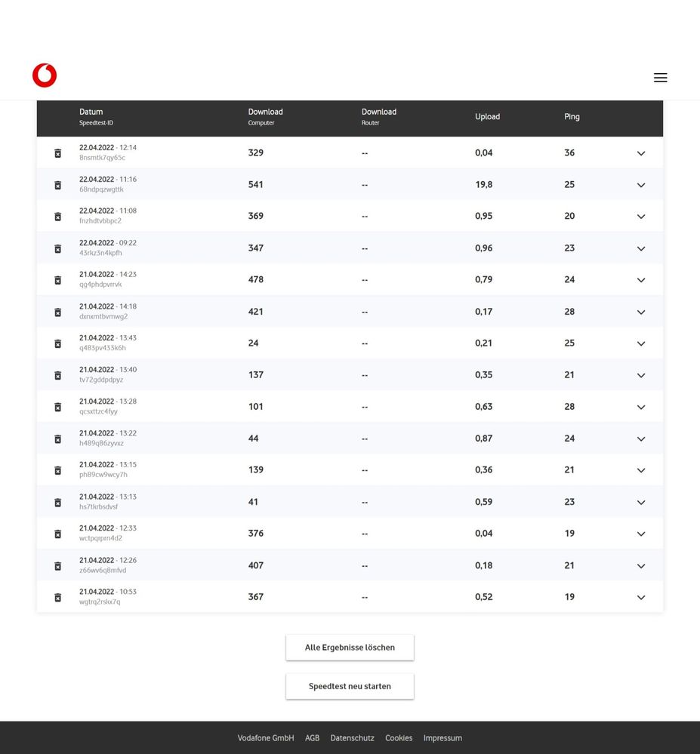This screenshot has width=700, height=754.
Task: Open the Datenschutz footer link
Action: [352, 738]
